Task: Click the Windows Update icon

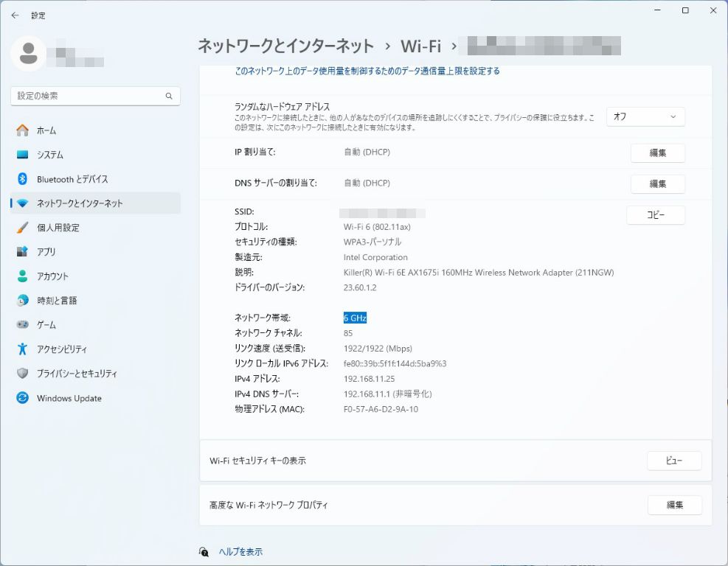Action: click(x=22, y=398)
